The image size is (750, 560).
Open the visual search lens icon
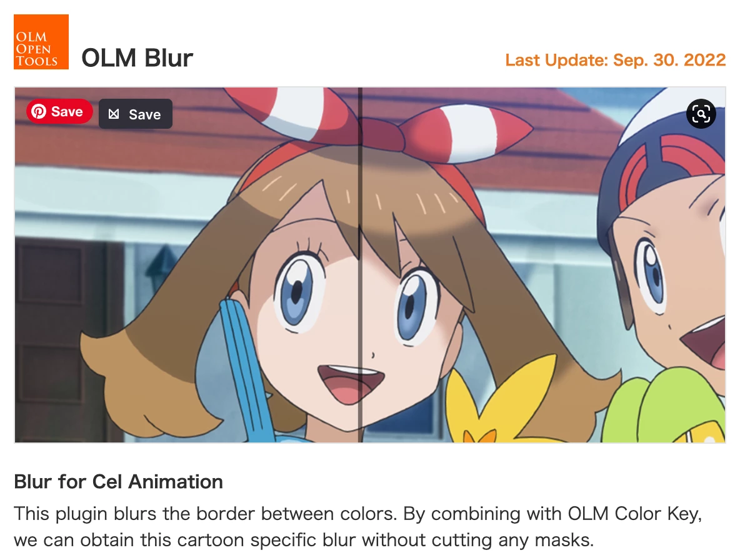(701, 114)
